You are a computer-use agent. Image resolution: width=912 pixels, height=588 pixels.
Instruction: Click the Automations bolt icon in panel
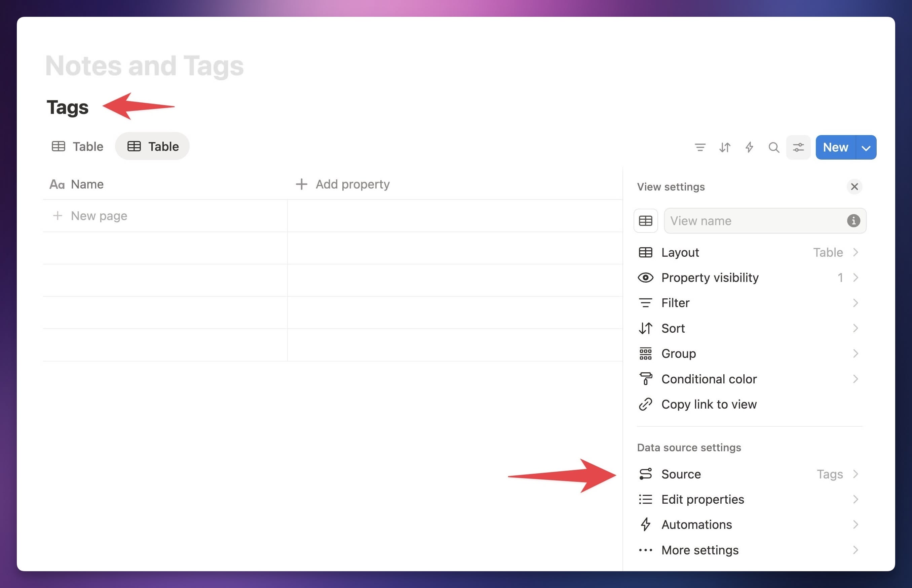pyautogui.click(x=645, y=524)
